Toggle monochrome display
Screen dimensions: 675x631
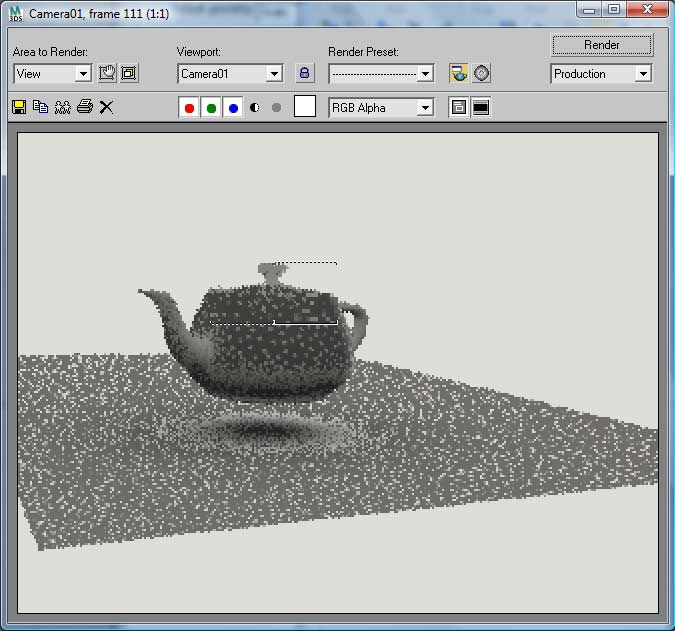[277, 108]
